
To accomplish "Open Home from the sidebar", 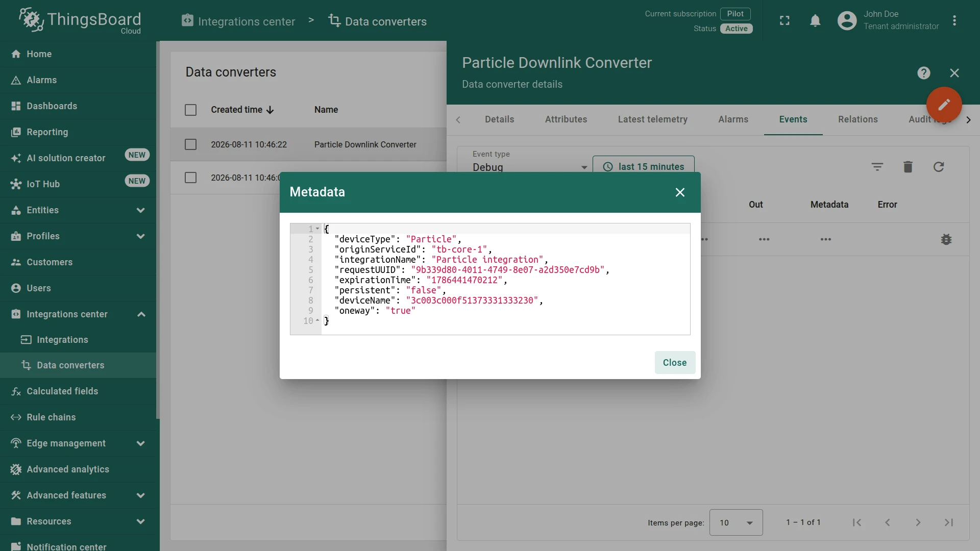I will (78, 54).
